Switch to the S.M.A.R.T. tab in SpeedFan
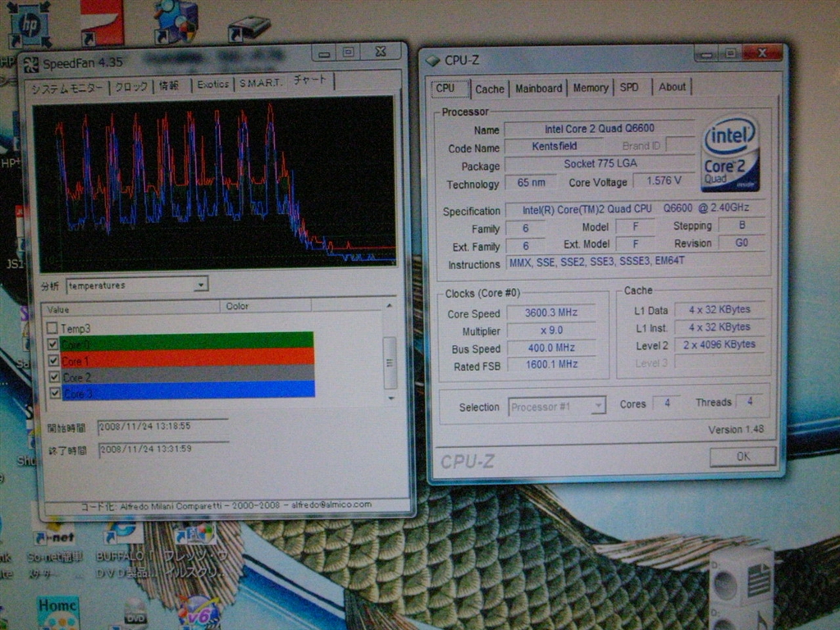This screenshot has width=840, height=630. (261, 84)
